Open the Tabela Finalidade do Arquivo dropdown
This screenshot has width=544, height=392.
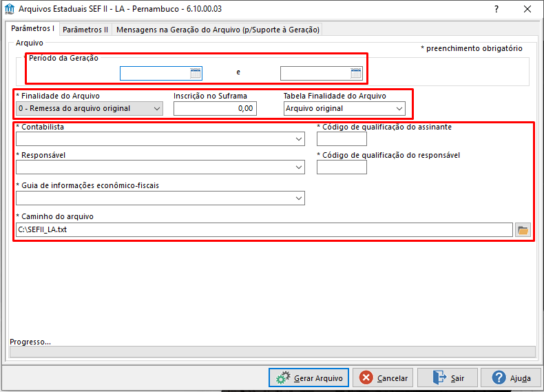pyautogui.click(x=344, y=109)
